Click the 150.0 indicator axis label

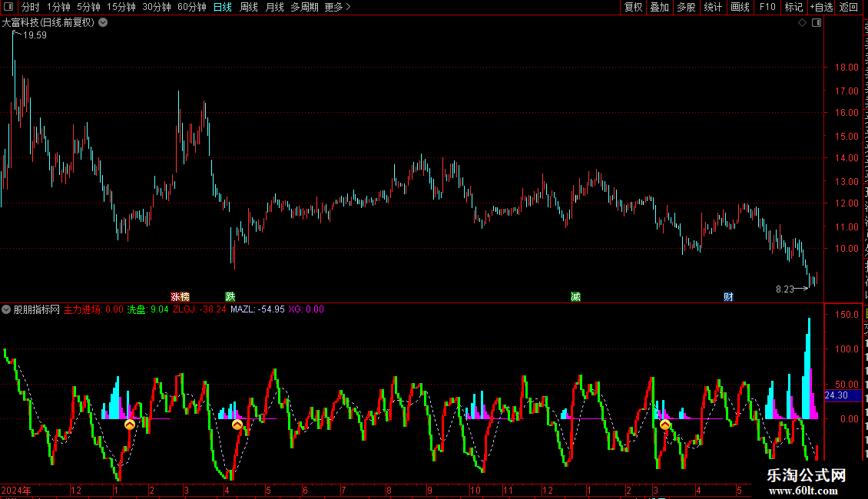[847, 315]
